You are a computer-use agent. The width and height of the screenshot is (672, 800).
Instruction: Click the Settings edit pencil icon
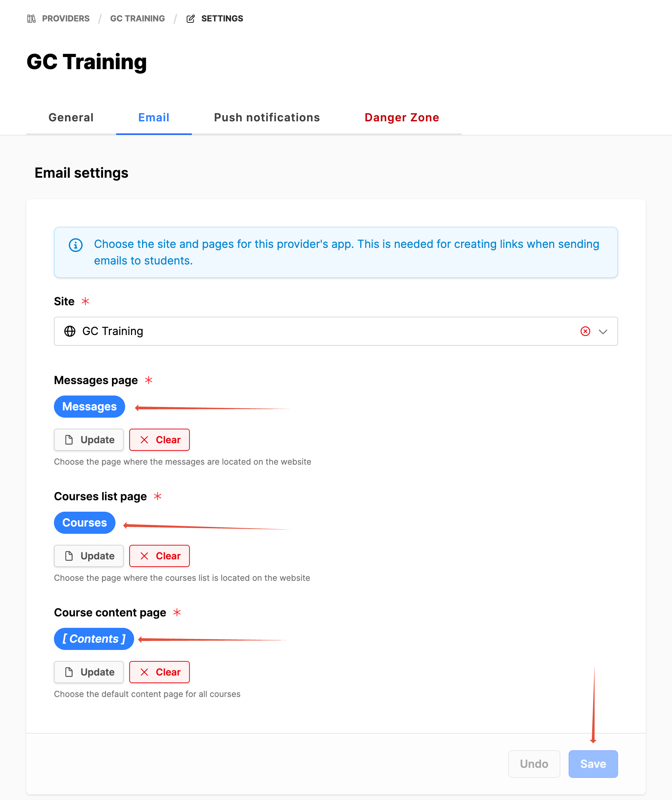tap(190, 19)
